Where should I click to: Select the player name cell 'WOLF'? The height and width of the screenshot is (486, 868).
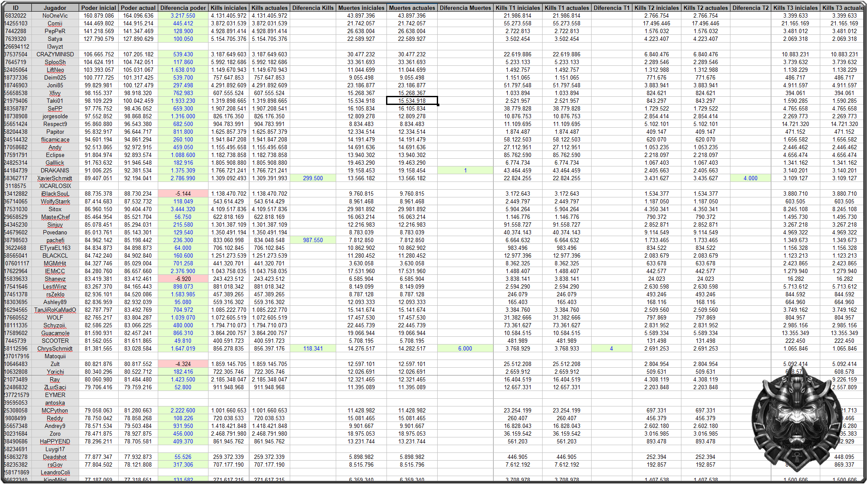55,317
